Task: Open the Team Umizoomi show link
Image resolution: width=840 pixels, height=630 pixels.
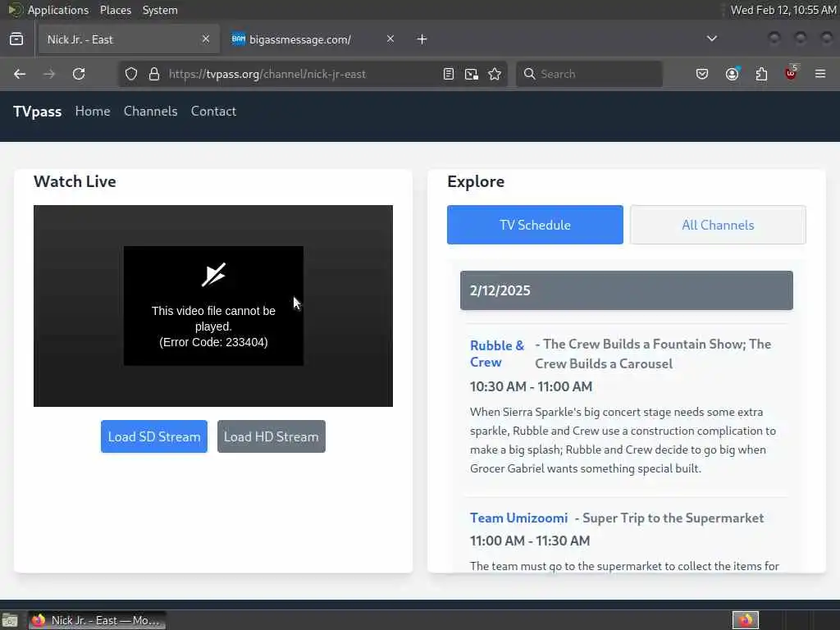Action: point(518,518)
